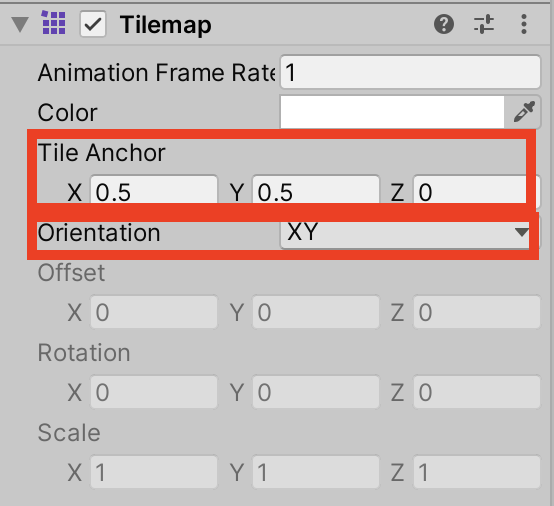Viewport: 554px width, 506px height.
Task: Disable the Tilemap component checkbox
Action: coord(93,24)
